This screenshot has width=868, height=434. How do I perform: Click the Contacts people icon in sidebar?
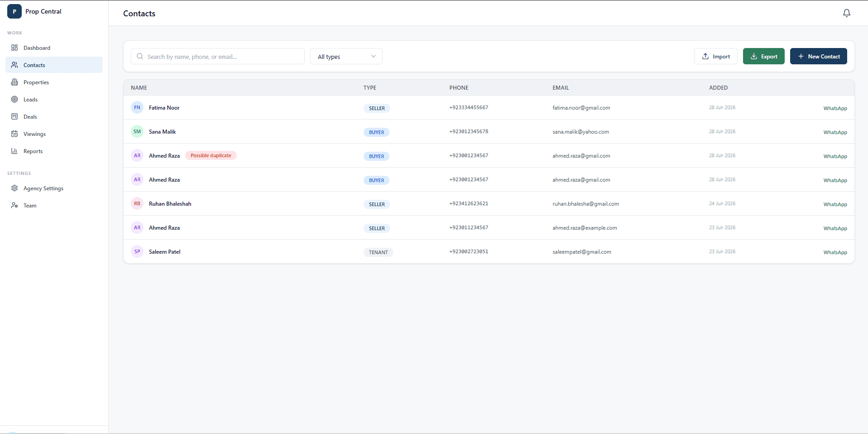coord(14,65)
